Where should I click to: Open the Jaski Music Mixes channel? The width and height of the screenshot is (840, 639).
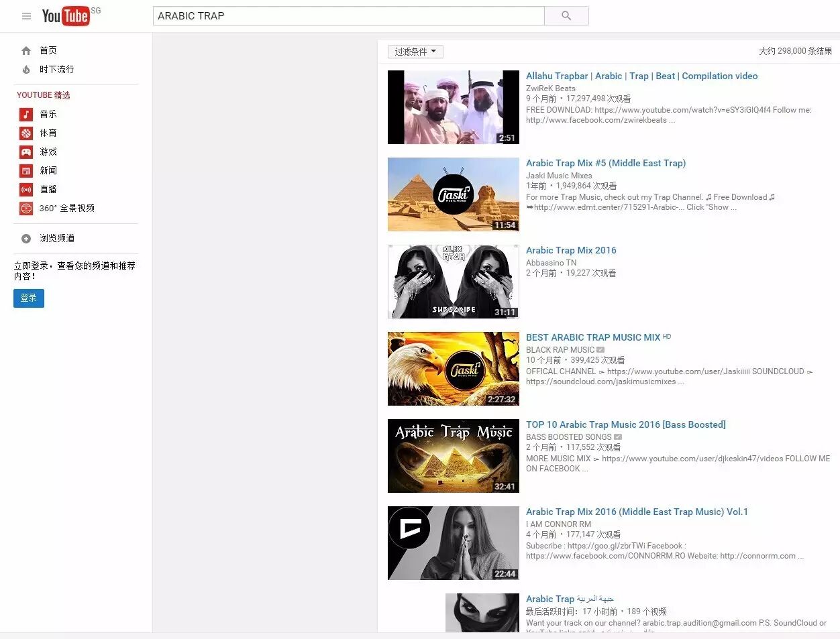pos(559,176)
